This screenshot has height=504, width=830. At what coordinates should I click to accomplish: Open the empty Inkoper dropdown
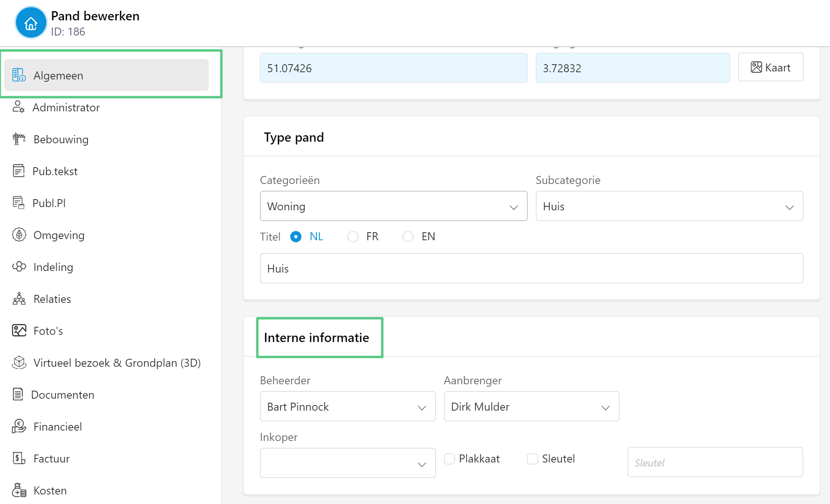pos(347,463)
